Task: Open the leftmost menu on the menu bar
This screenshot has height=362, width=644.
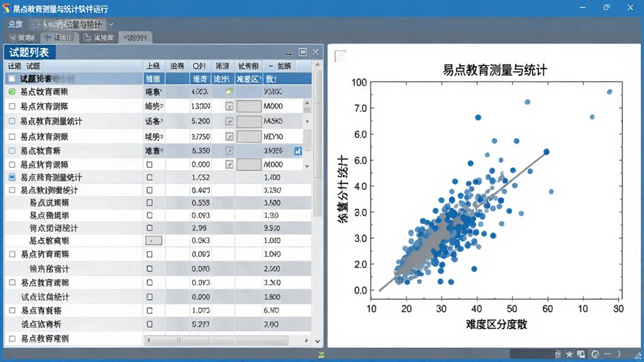Action: coord(16,25)
